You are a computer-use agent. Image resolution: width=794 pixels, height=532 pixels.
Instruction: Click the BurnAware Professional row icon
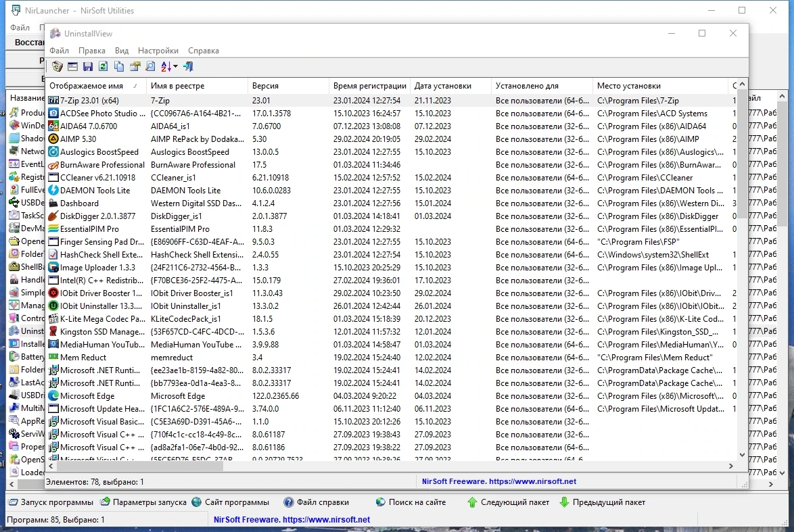[x=53, y=164]
